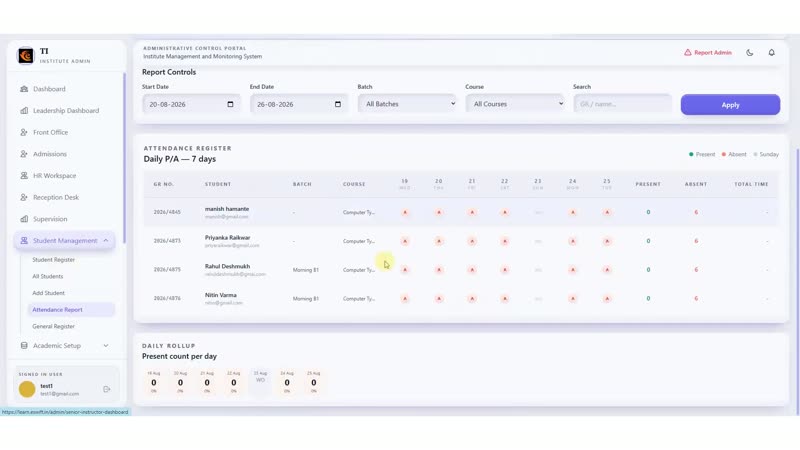The image size is (800, 450).
Task: Toggle dark mode moon icon
Action: point(749,53)
